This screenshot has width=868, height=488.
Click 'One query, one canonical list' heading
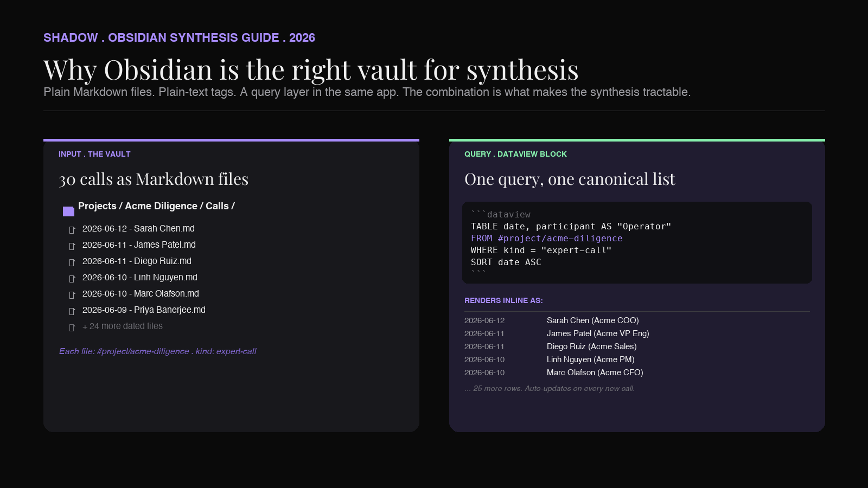click(x=570, y=179)
